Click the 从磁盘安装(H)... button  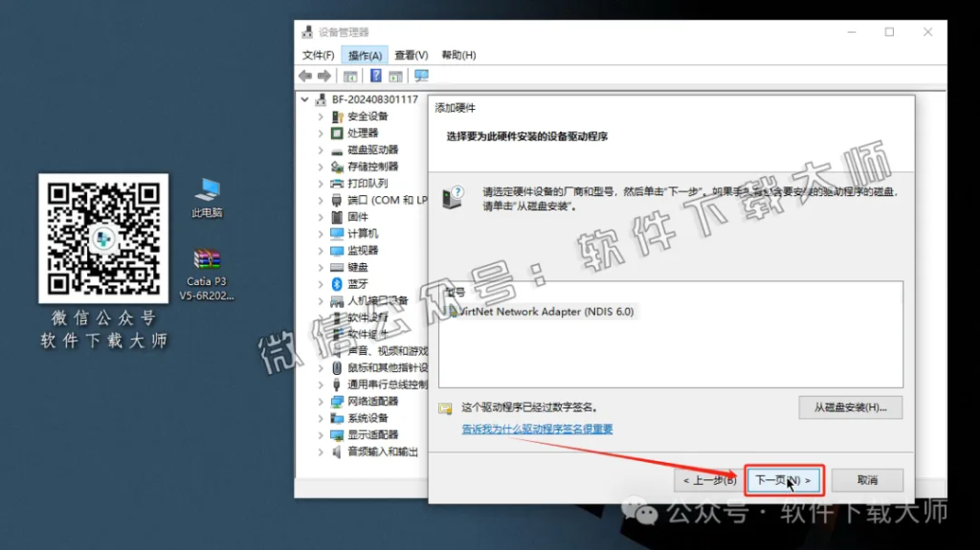[x=851, y=407]
